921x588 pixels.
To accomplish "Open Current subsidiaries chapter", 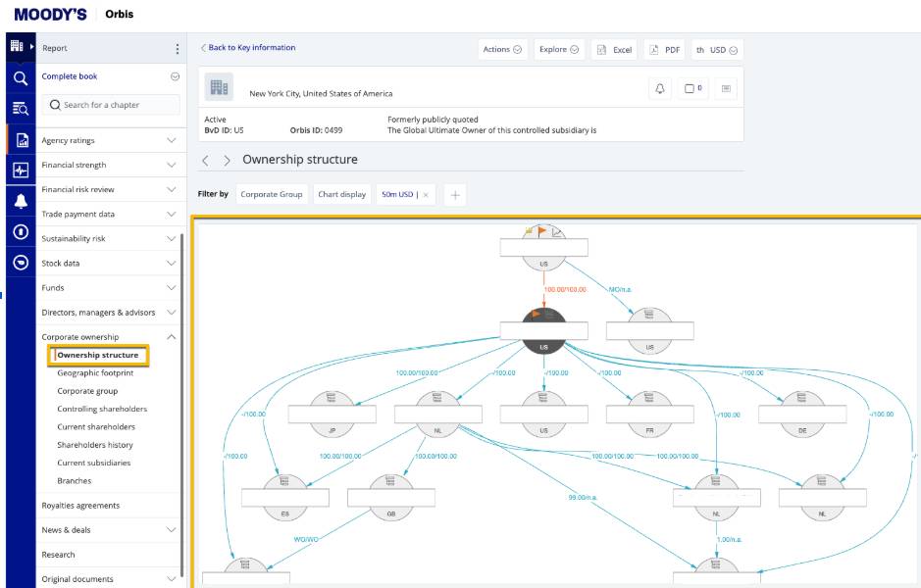I will [94, 463].
